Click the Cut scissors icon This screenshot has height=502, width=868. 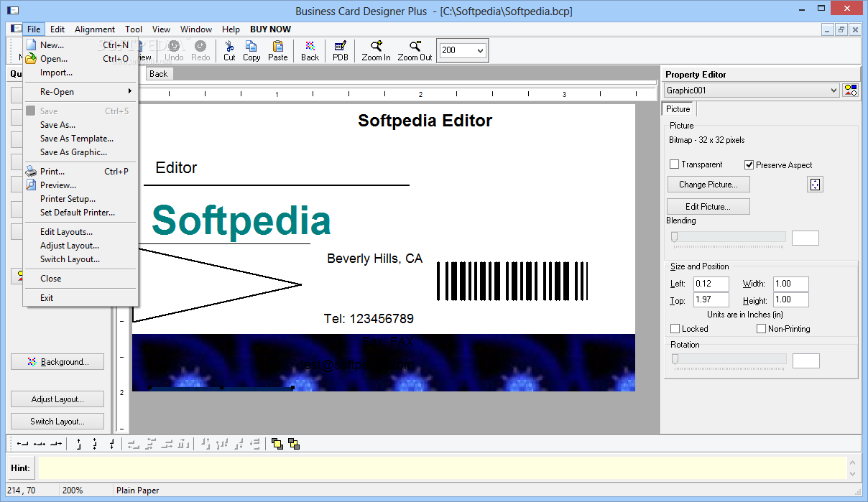point(229,50)
